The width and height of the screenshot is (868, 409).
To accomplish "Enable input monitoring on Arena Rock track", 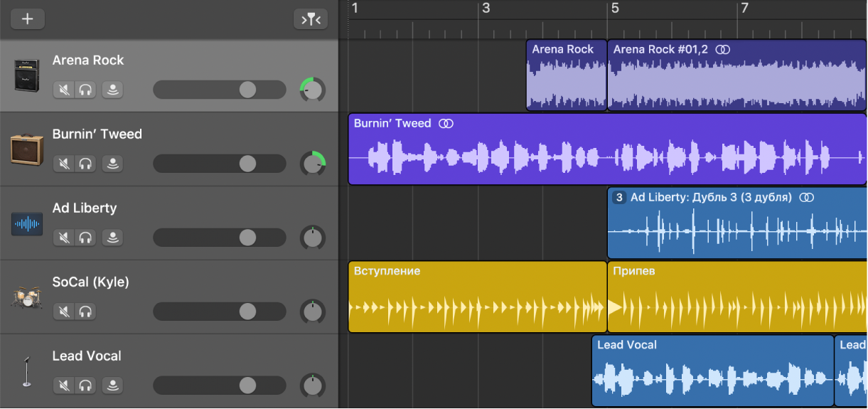I will click(x=112, y=90).
